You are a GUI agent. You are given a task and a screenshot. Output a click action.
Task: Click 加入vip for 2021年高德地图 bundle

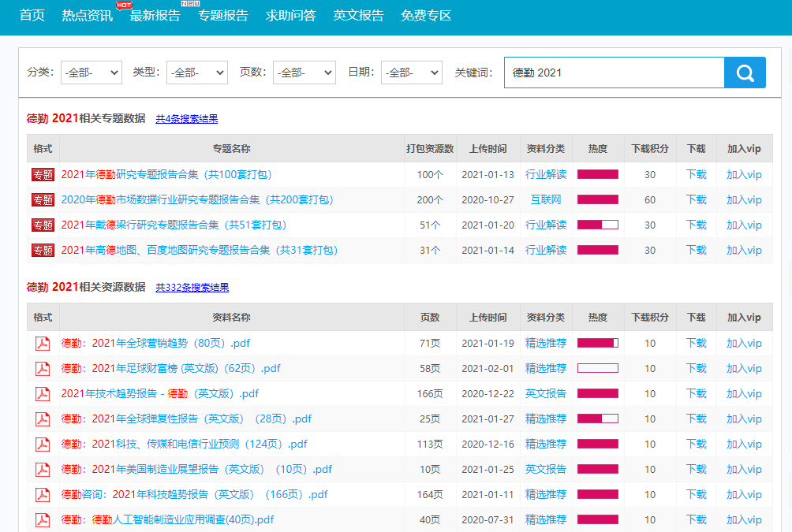pos(744,251)
